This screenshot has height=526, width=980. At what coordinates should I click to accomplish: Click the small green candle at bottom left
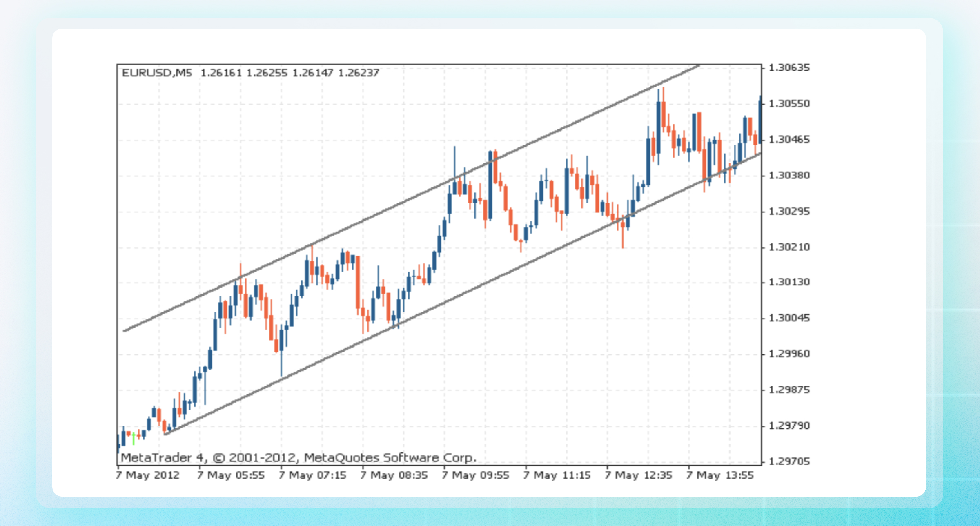point(134,437)
